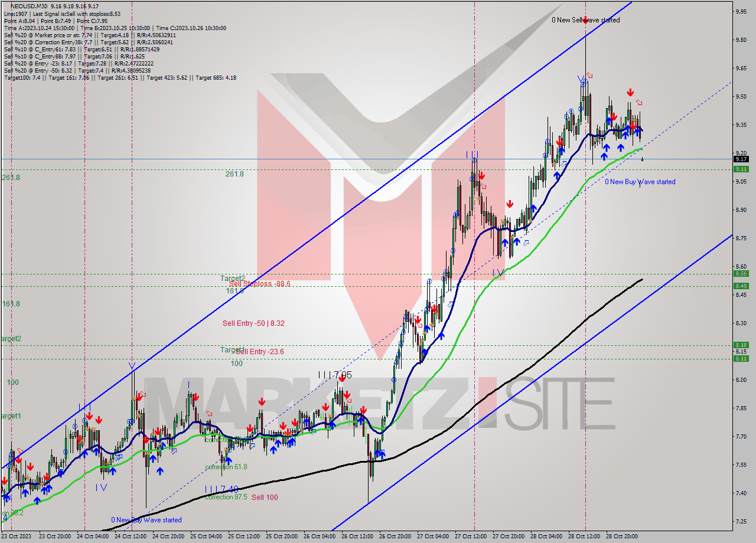Select 'Sell %20 @ Entry -50: 8.32' line
756x543 pixels.
coord(77,70)
